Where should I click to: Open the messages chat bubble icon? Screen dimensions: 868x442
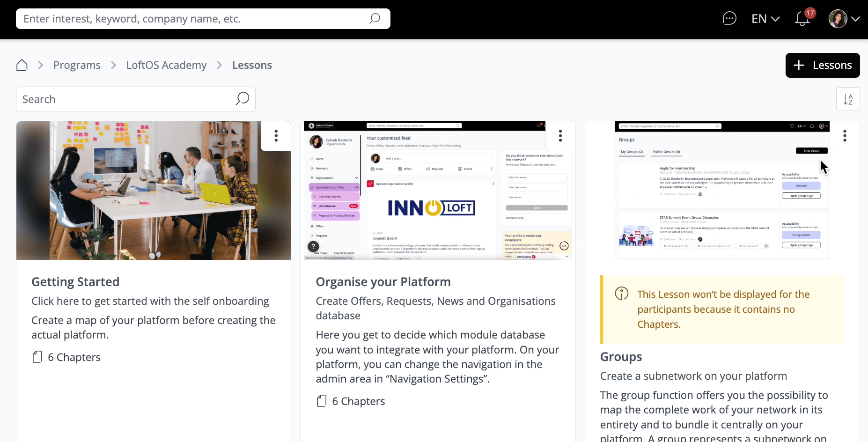pyautogui.click(x=729, y=19)
